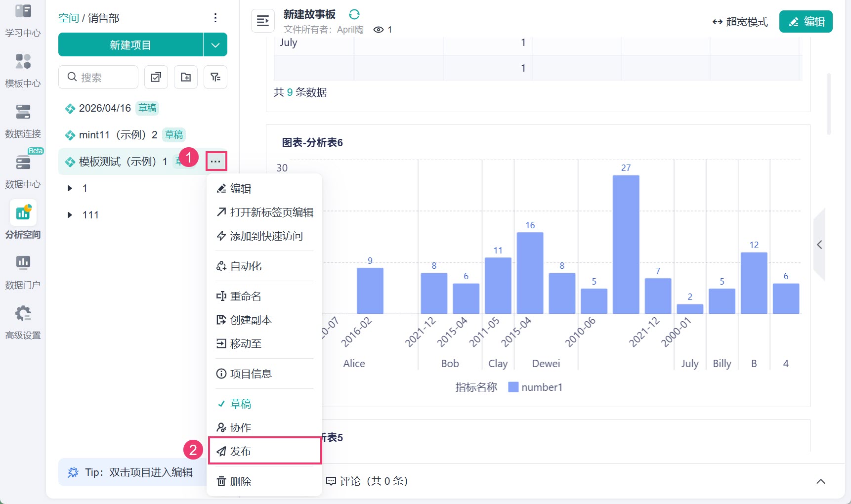Open the more menu for 模板测试（示例）1
851x504 pixels.
(x=216, y=162)
